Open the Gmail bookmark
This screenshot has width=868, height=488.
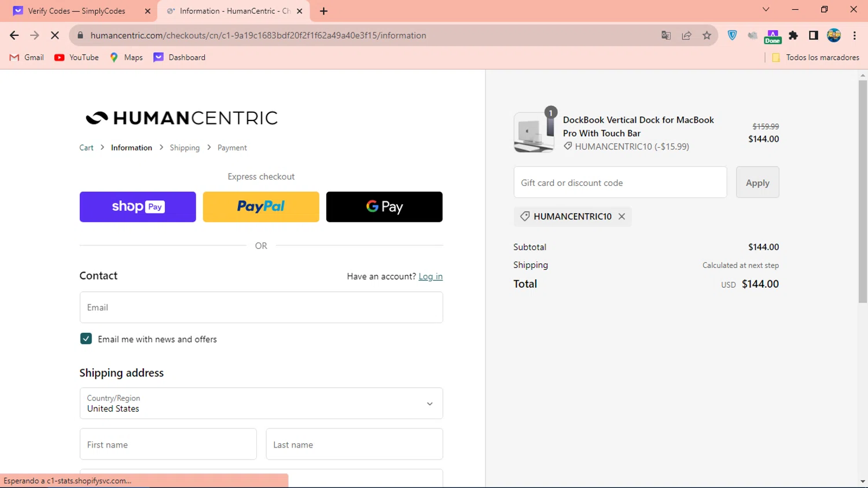click(x=27, y=57)
